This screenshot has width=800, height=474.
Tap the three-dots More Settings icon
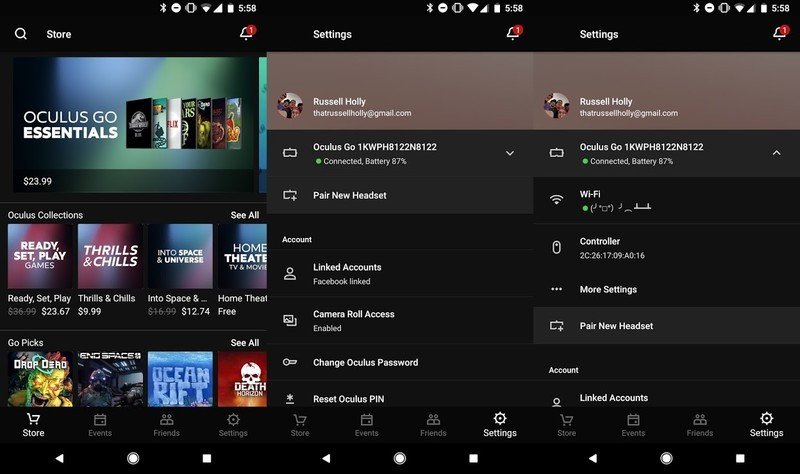557,289
